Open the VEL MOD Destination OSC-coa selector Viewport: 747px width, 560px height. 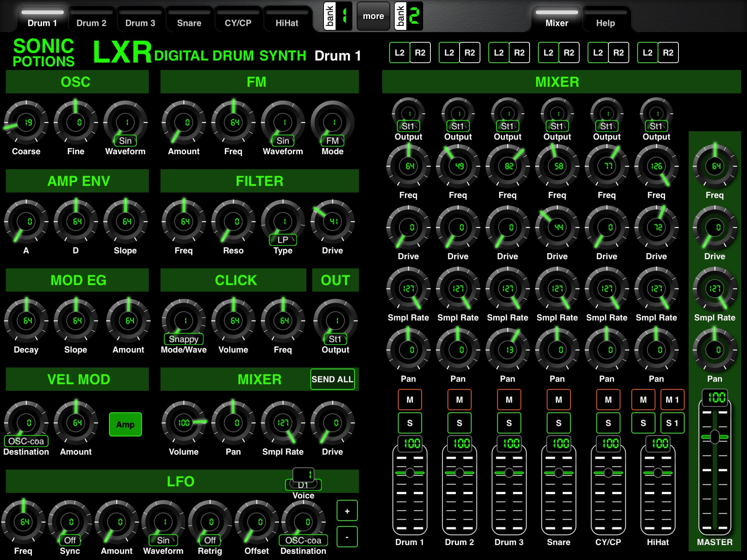point(26,441)
